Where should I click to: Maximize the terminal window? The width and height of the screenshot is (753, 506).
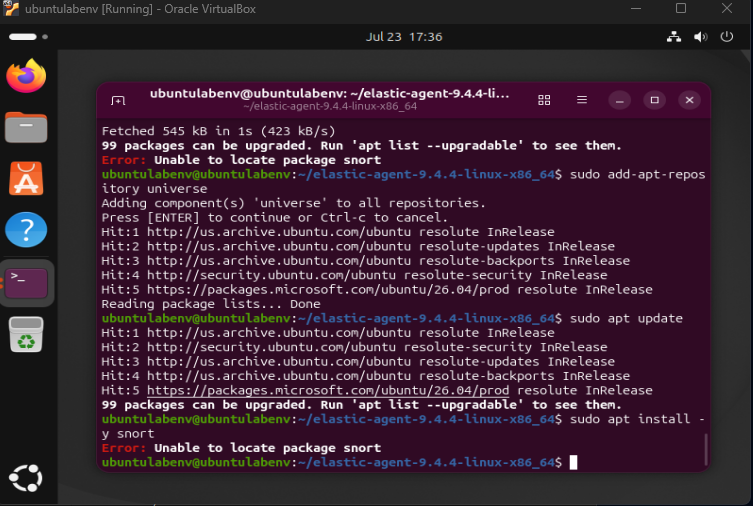point(655,100)
